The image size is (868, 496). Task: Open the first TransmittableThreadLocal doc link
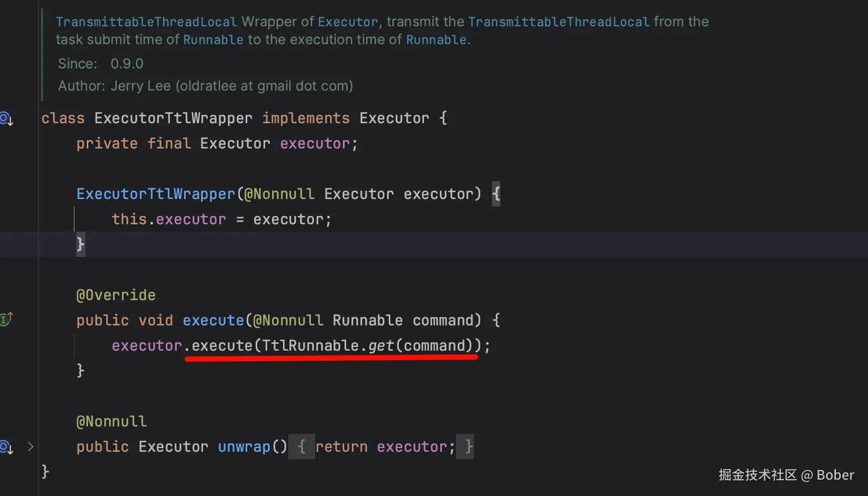[x=146, y=22]
